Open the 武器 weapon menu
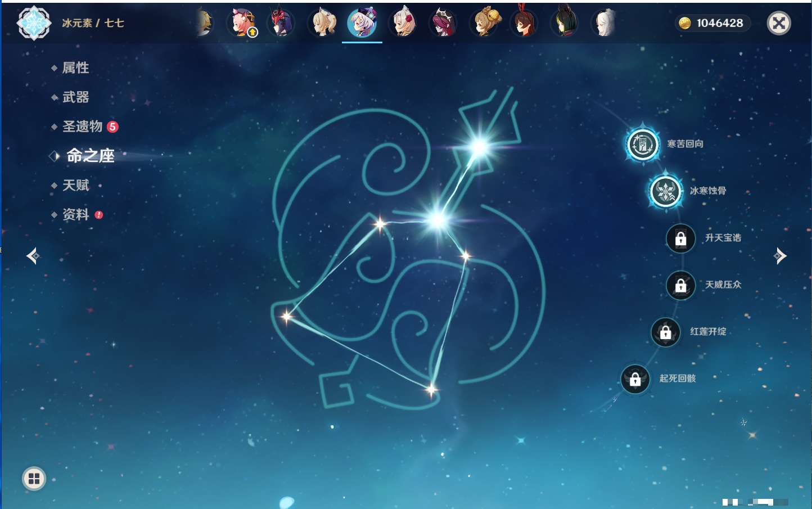The width and height of the screenshot is (812, 509). click(75, 97)
